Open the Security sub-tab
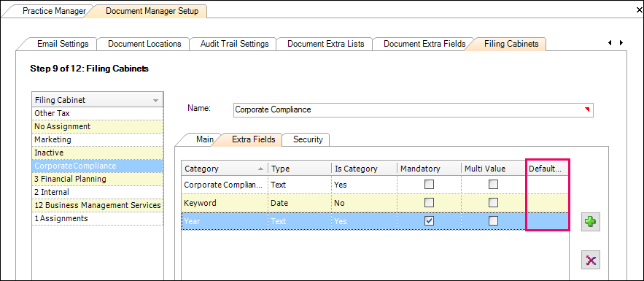 308,139
